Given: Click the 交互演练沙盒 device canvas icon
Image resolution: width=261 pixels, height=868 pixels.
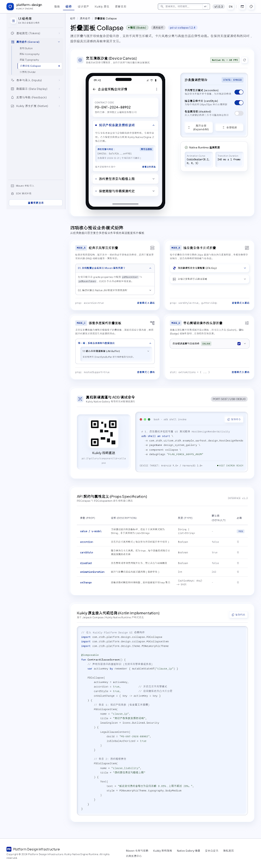Looking at the screenshot, I should [x=81, y=60].
